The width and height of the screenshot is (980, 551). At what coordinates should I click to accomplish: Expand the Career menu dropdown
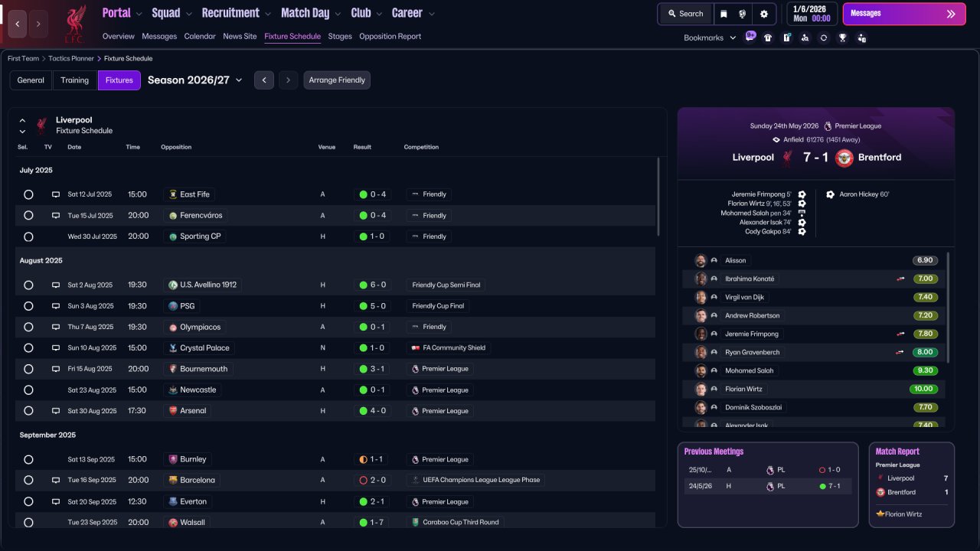(x=431, y=14)
